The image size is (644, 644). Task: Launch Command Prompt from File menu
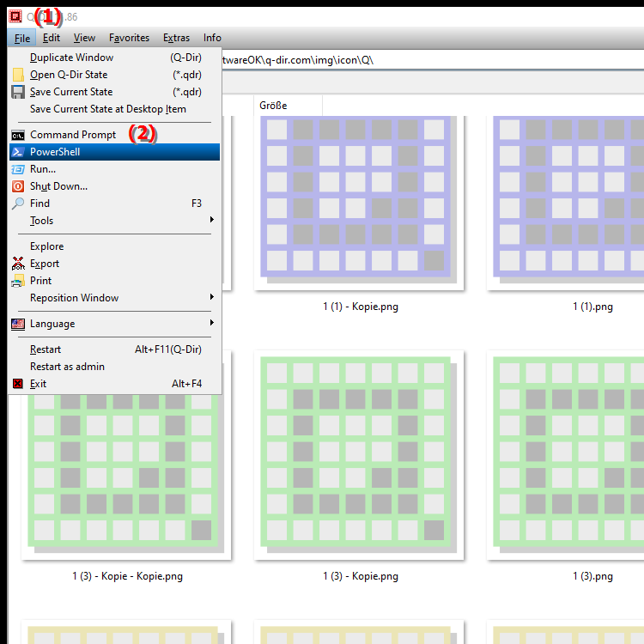point(114,135)
